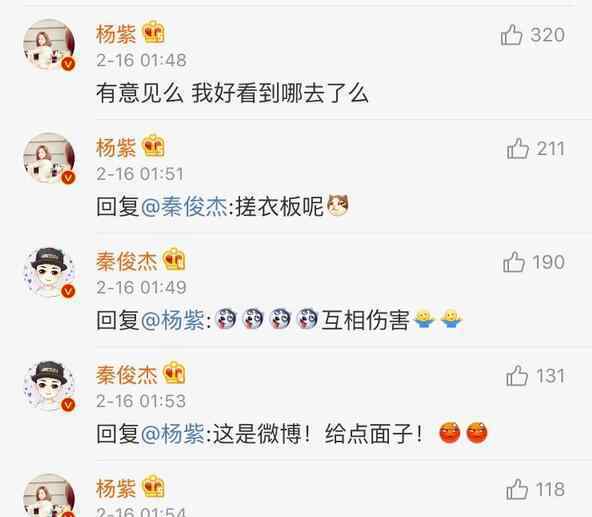Screen dimensions: 592x517
Task: Open the @秦俊杰 mention link in reply
Action: (184, 207)
